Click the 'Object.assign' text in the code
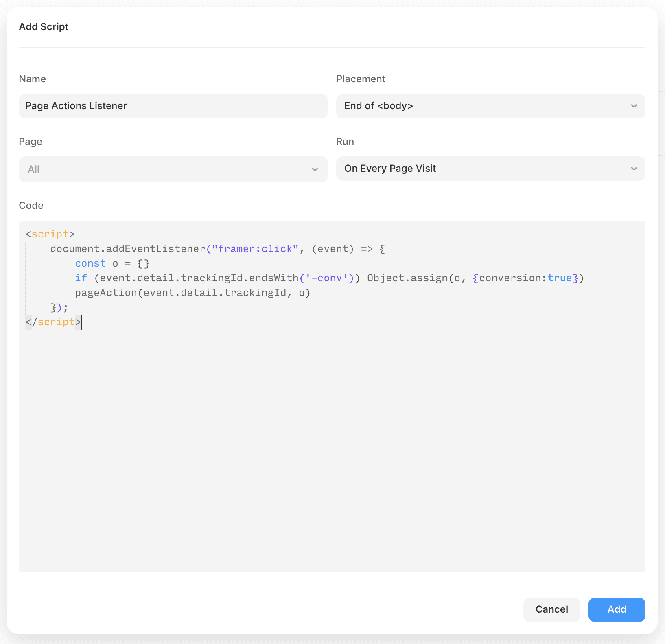665x644 pixels. pos(407,278)
